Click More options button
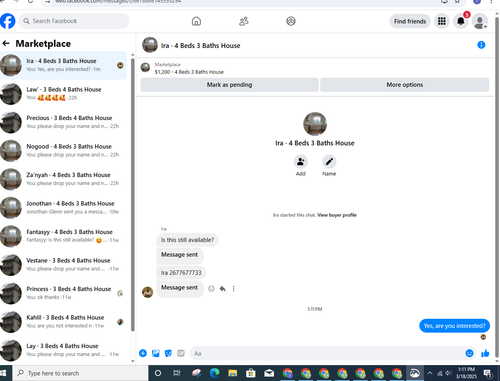The width and height of the screenshot is (500, 381). tap(405, 85)
